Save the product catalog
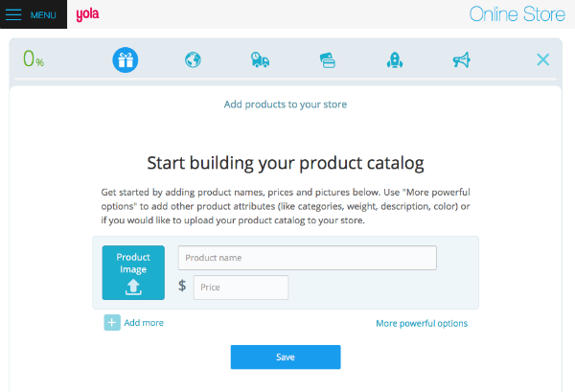 point(286,357)
